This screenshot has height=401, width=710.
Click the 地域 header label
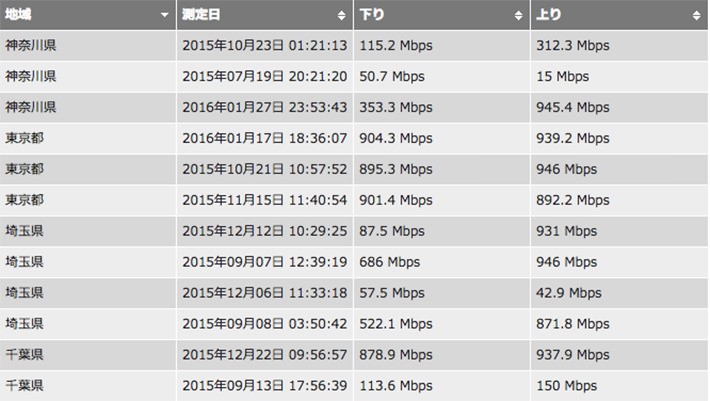coord(18,16)
